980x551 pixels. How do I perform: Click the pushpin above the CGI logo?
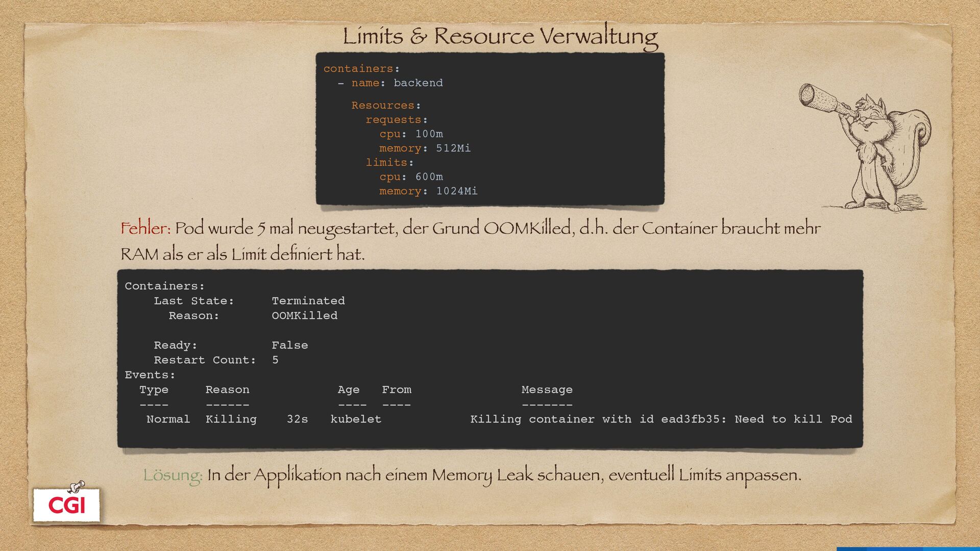coord(77,486)
